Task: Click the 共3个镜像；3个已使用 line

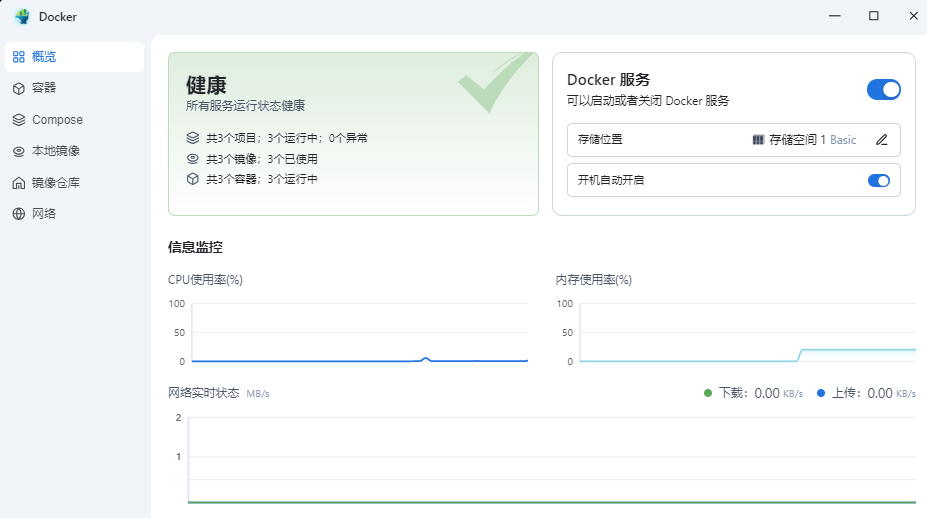Action: pos(262,158)
